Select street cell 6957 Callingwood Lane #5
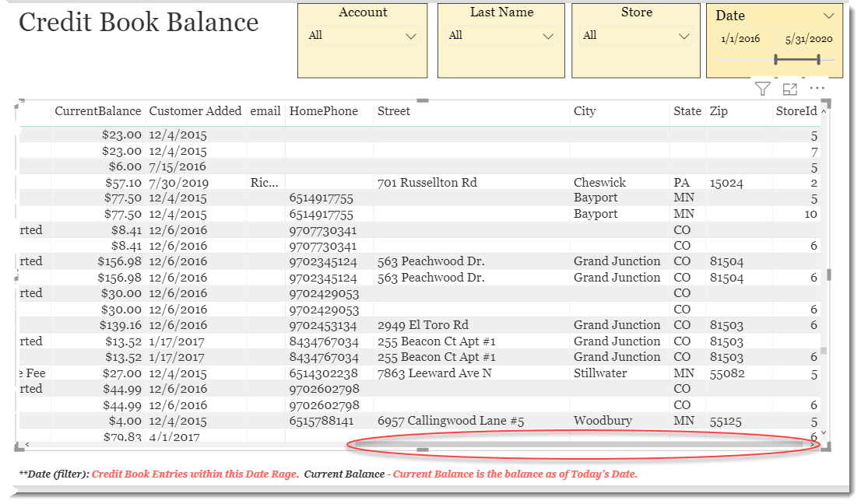 click(x=450, y=422)
